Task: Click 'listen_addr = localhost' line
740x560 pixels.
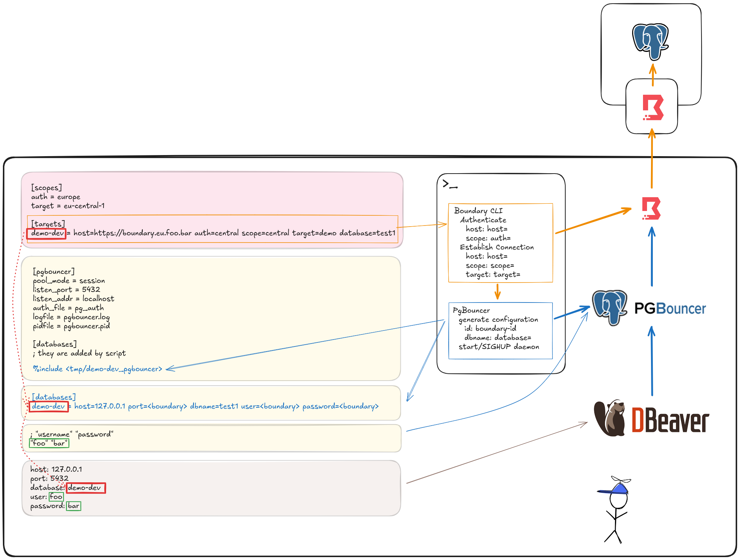Action: 73,299
